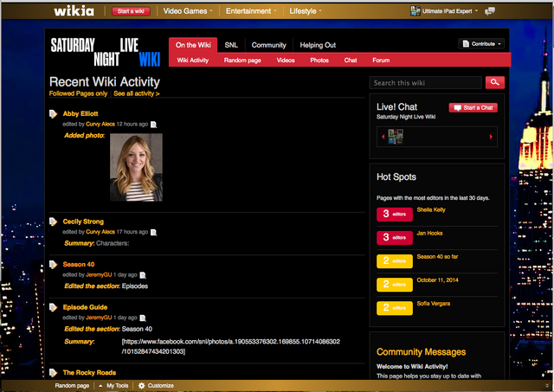Click the edit icon beside Abby Elliott
Screen dimensions: 554x392
tap(53, 113)
